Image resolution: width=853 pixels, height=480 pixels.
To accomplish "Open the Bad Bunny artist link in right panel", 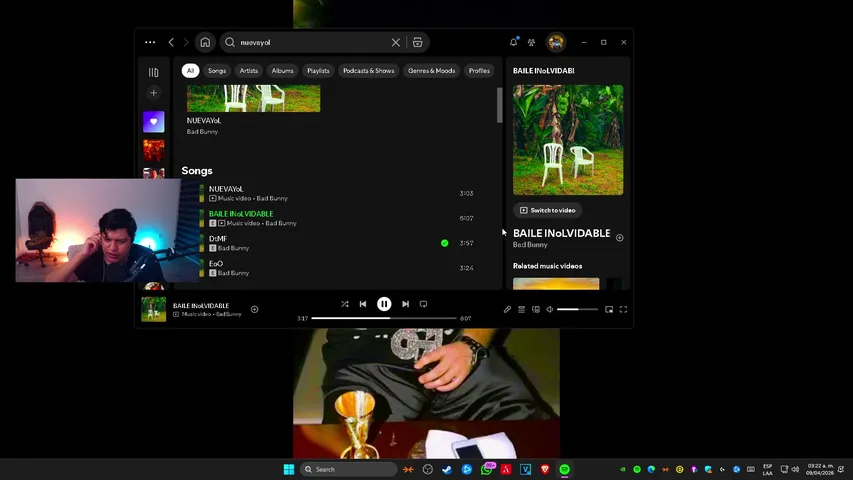I will pos(530,245).
